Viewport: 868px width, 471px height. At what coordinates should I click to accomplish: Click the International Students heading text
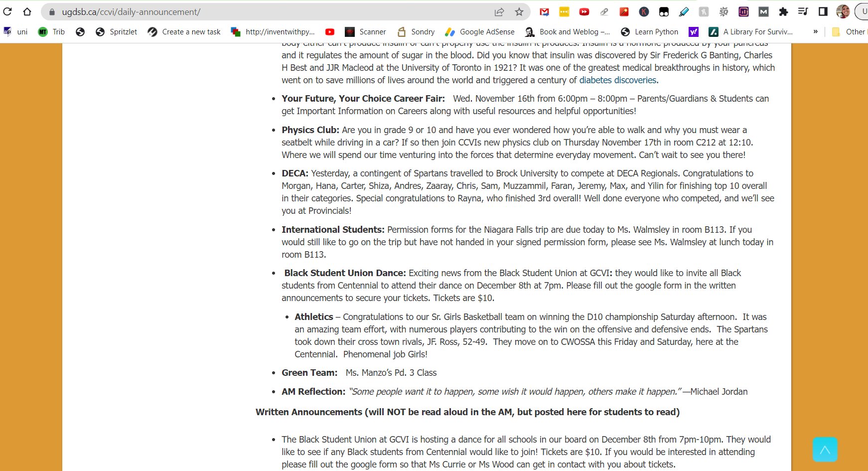333,230
